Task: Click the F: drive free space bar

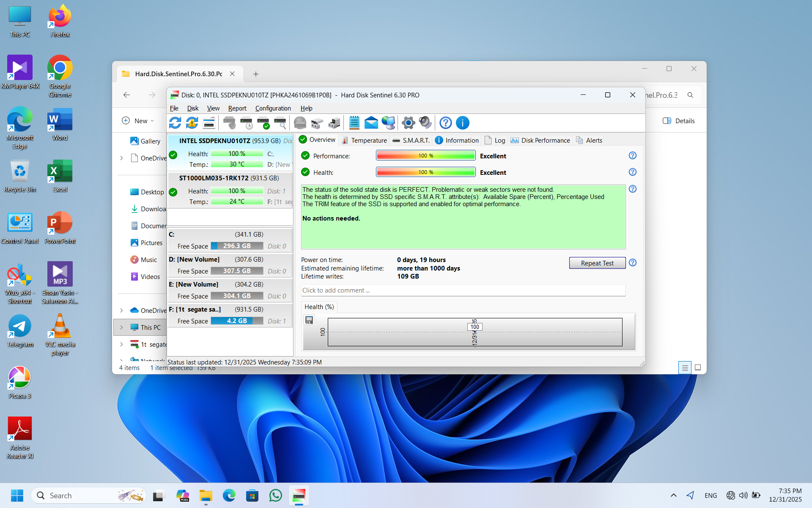Action: [237, 321]
